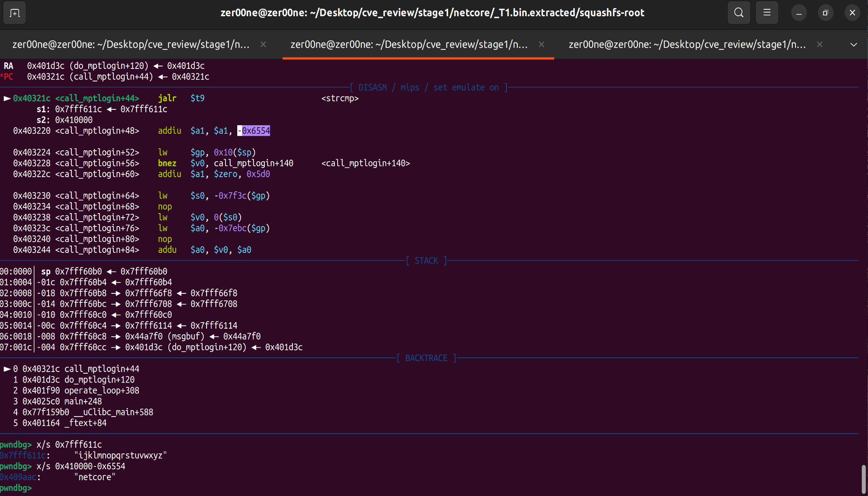
Task: Click the empty pwndbg prompt line
Action: point(16,488)
